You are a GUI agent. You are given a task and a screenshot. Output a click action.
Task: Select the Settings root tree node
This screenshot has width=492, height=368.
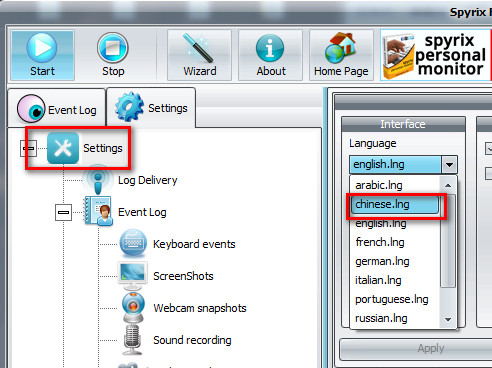click(x=103, y=148)
